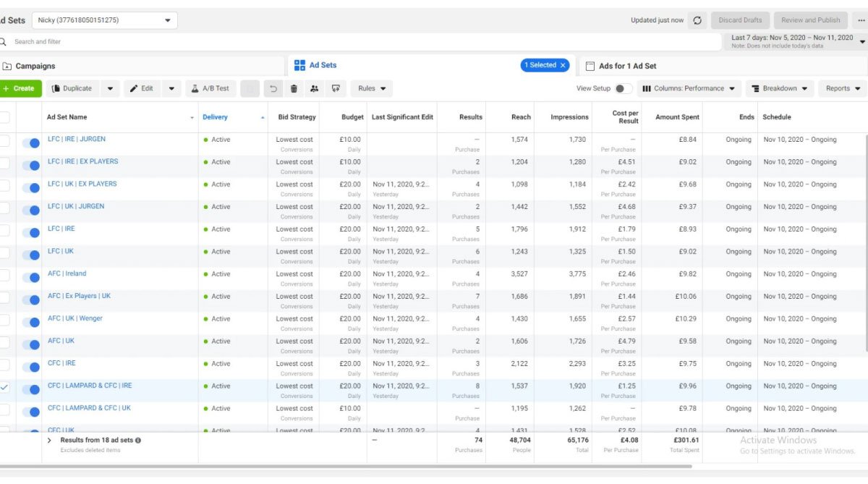Toggle off the LFC | IRE | JURGEN ad set
868x484 pixels.
tap(30, 144)
